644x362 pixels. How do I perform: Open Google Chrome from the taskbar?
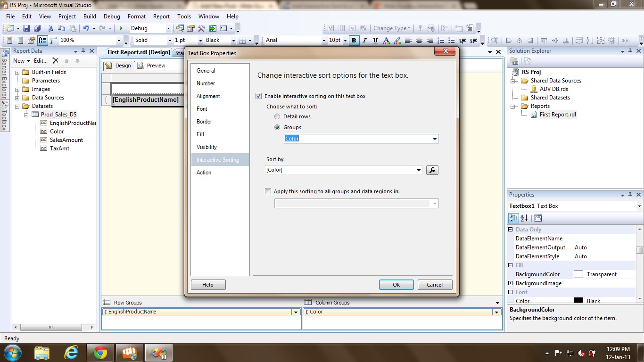tap(100, 353)
